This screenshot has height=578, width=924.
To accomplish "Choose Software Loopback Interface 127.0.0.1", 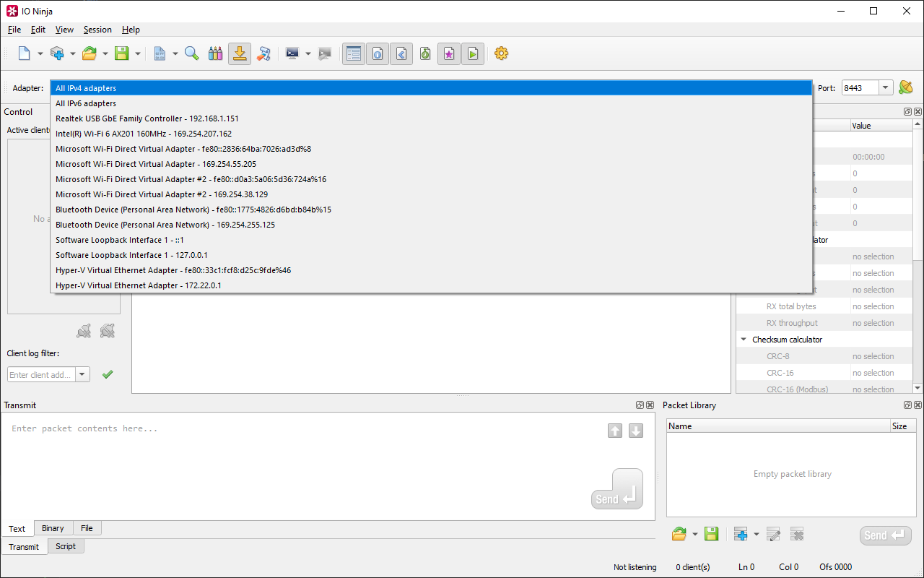I will pos(431,255).
